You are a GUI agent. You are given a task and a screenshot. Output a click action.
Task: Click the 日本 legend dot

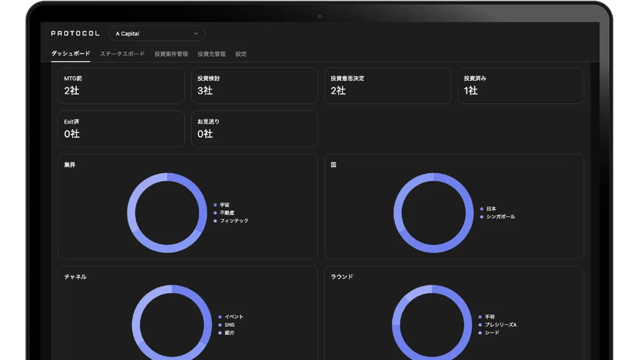[482, 209]
